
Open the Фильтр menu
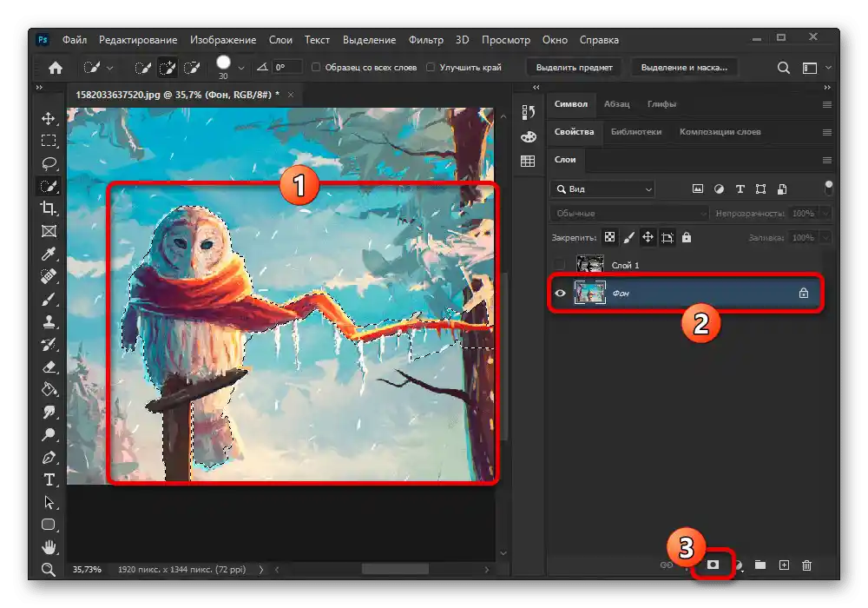(425, 40)
